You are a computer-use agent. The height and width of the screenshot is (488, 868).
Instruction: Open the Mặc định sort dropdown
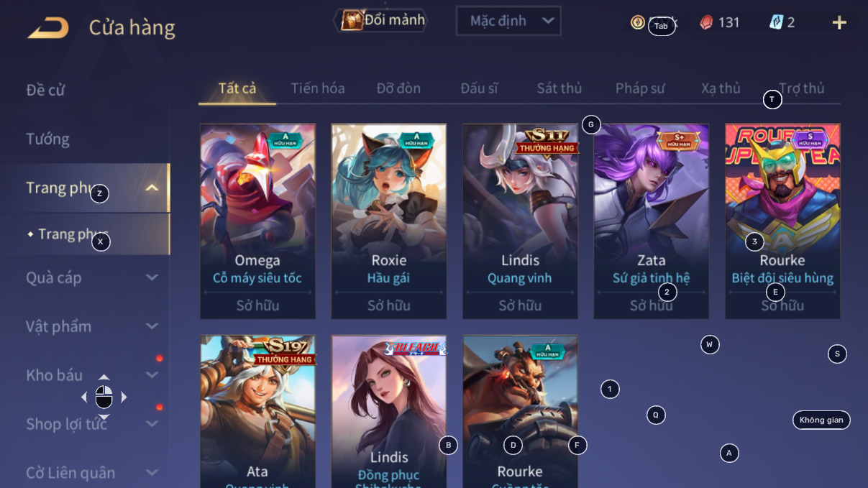click(x=508, y=21)
